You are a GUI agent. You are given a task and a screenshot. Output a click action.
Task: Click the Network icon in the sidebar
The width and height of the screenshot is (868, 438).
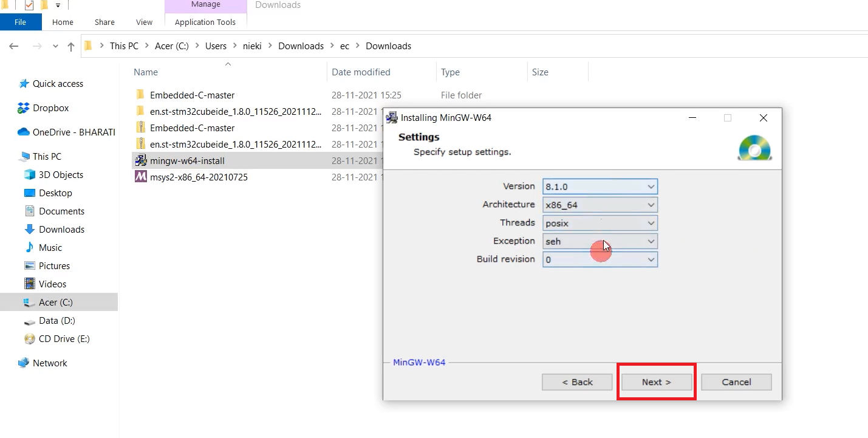coord(24,363)
